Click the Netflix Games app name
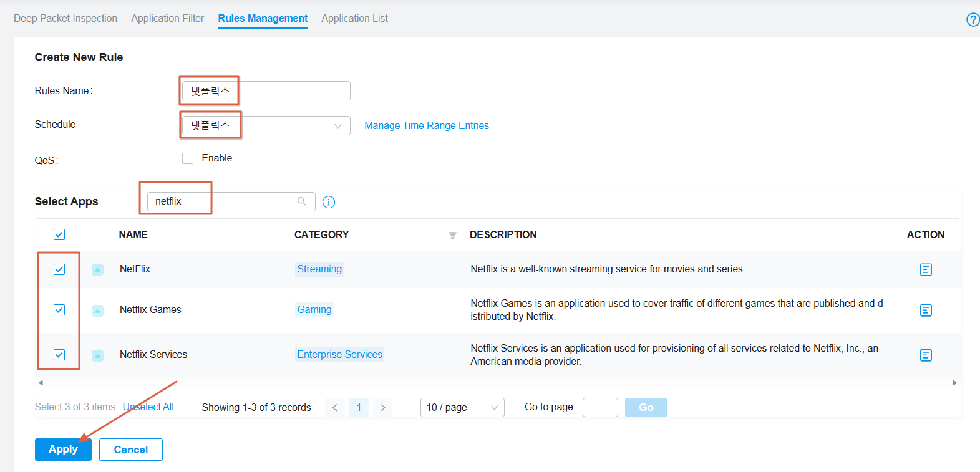Viewport: 980px width, 472px height. click(150, 310)
